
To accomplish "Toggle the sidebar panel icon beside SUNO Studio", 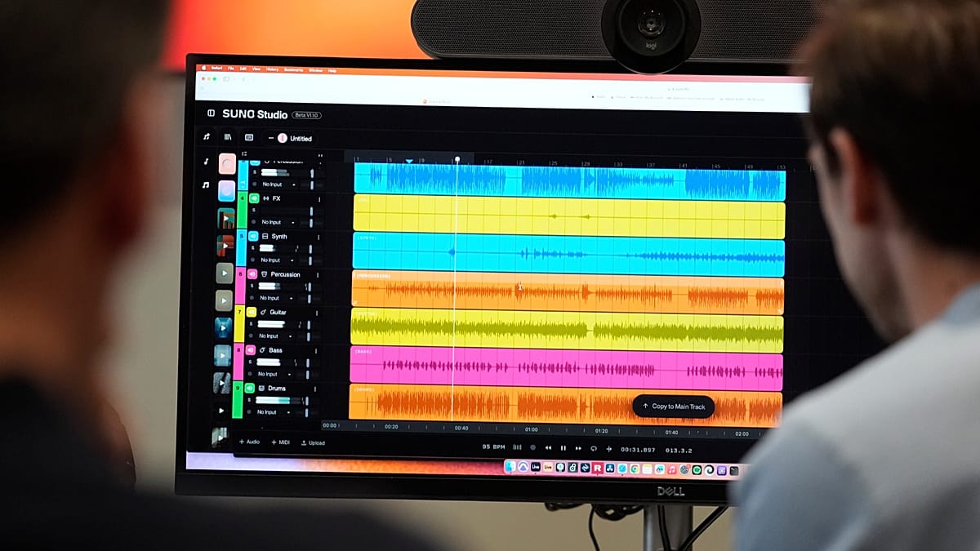I will (x=211, y=113).
